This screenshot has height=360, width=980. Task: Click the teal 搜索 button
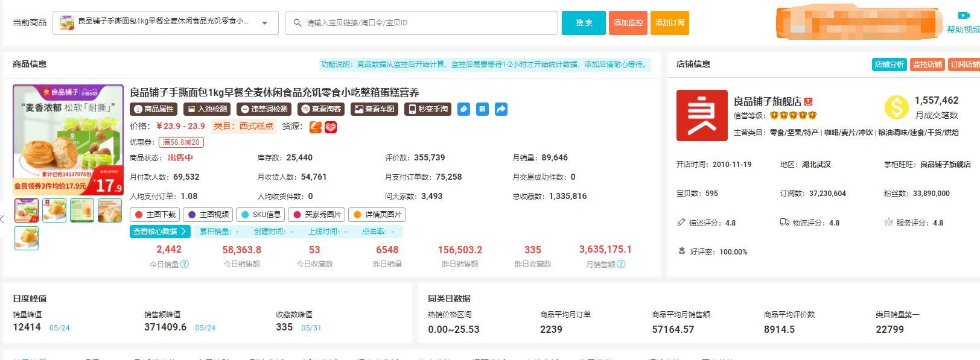pyautogui.click(x=584, y=23)
